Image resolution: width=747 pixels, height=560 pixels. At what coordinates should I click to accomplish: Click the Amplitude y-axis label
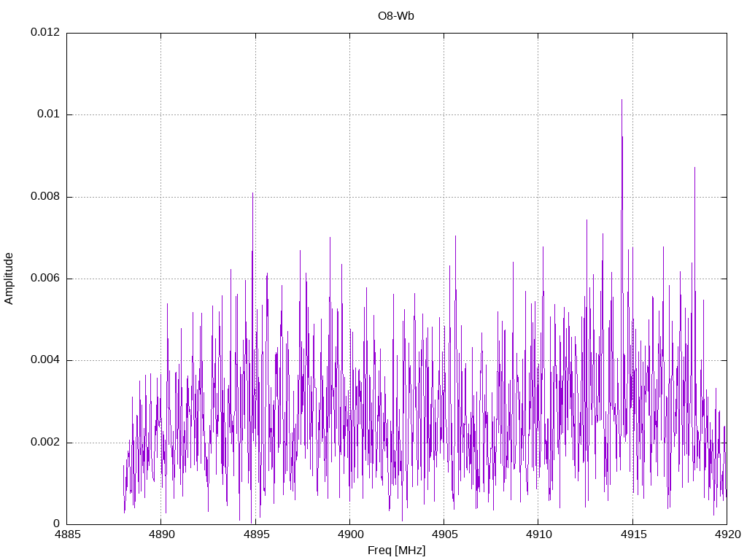tap(9, 279)
